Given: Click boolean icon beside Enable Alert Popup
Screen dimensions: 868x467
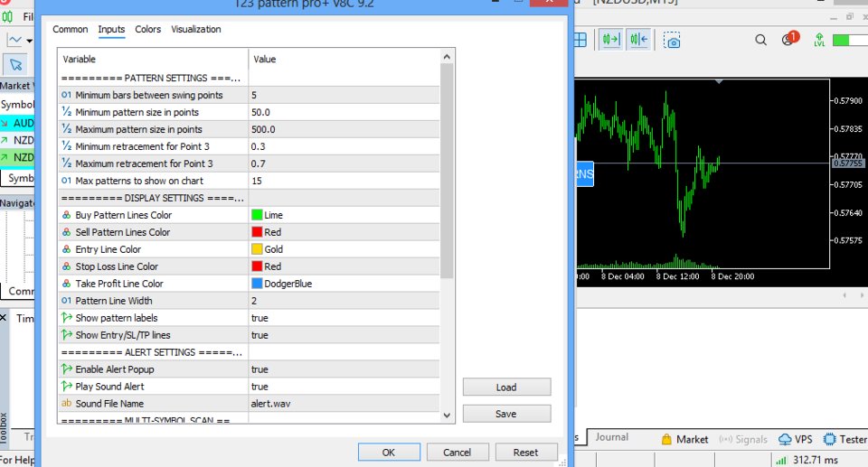Looking at the screenshot, I should 66,369.
